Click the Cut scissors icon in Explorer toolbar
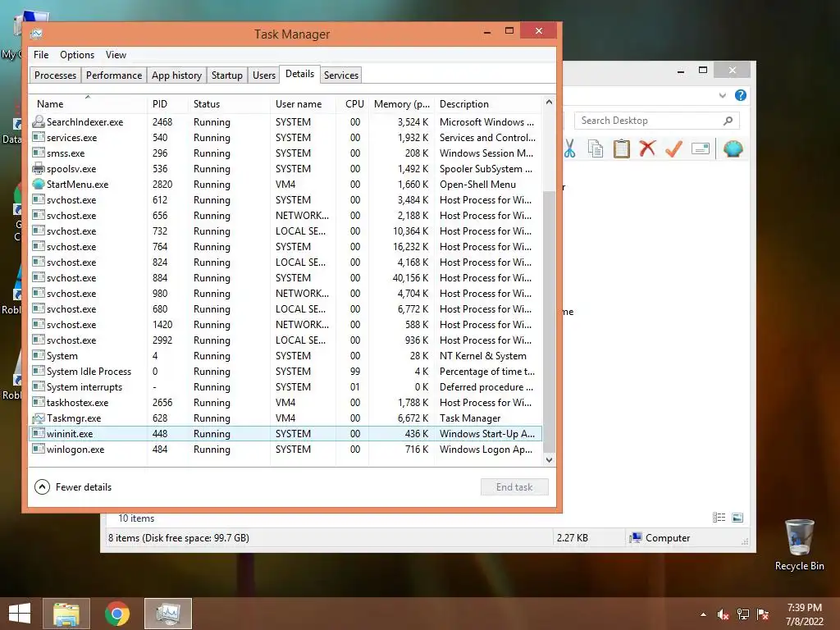Screen dimensions: 840x630 [x=569, y=149]
